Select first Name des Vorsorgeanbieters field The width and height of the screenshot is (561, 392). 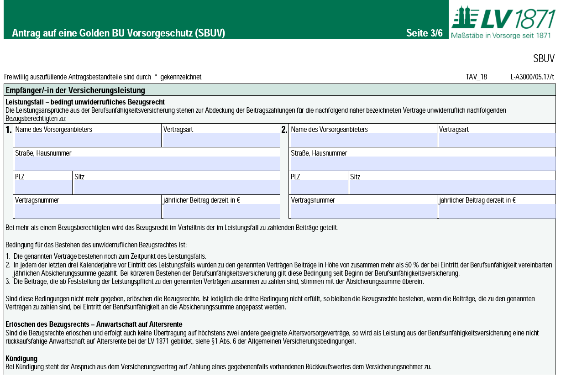pos(88,140)
